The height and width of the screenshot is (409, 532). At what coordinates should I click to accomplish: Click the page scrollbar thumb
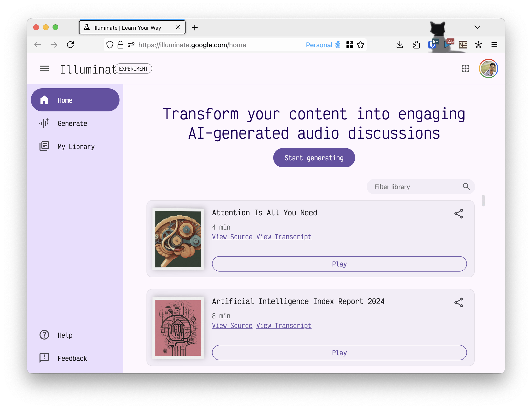point(483,201)
